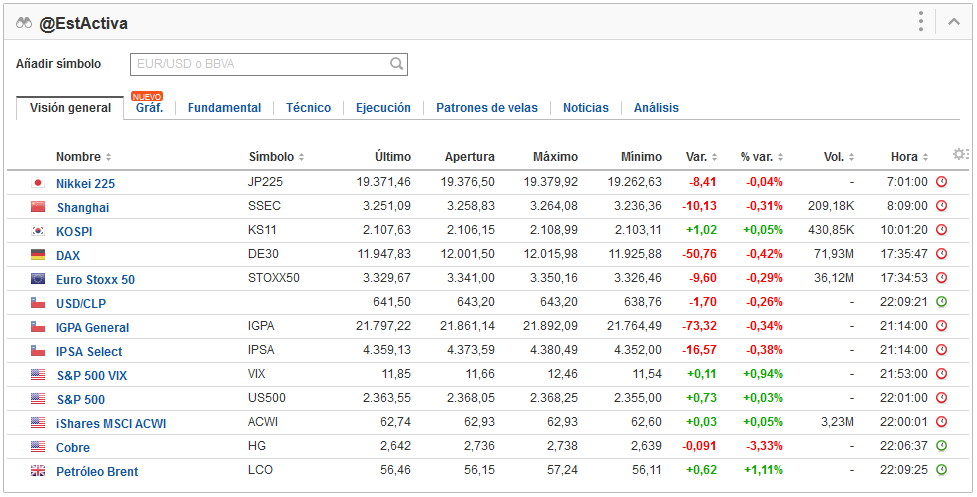The width and height of the screenshot is (977, 497).
Task: Select the Visión general tab
Action: click(70, 108)
